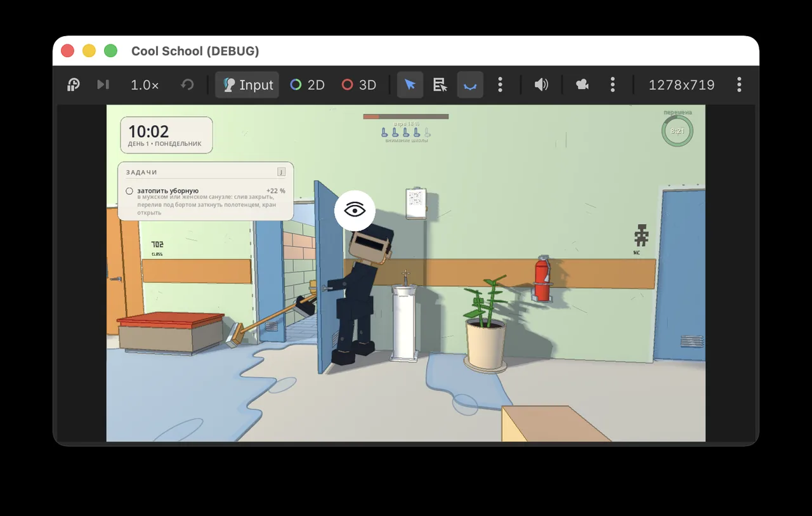Suspend the running game with the pause icon

(x=74, y=85)
